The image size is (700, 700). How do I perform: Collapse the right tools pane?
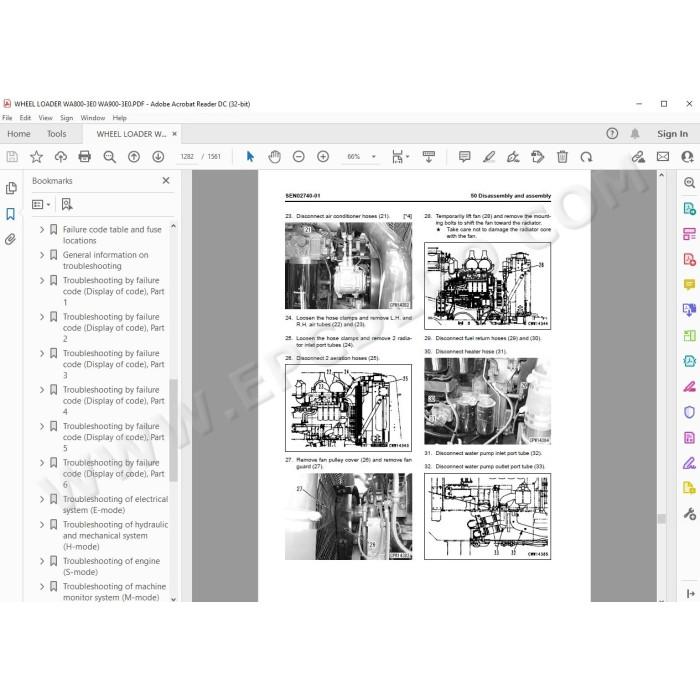pos(690,593)
